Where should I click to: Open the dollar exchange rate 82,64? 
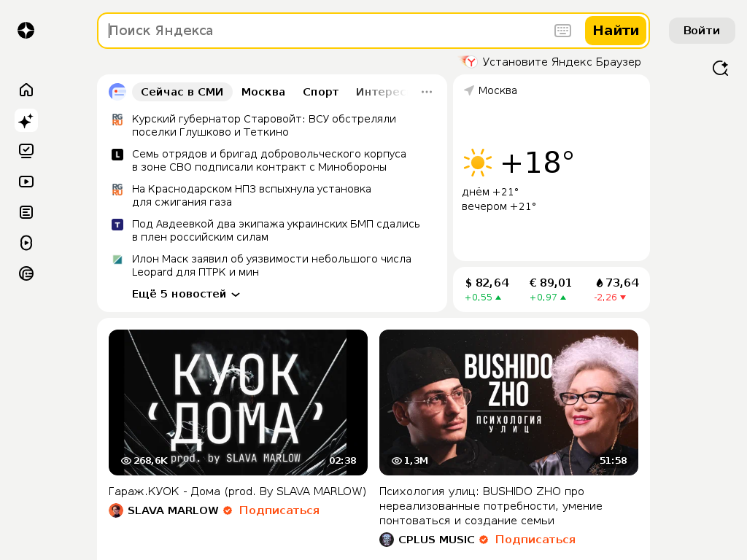point(487,289)
